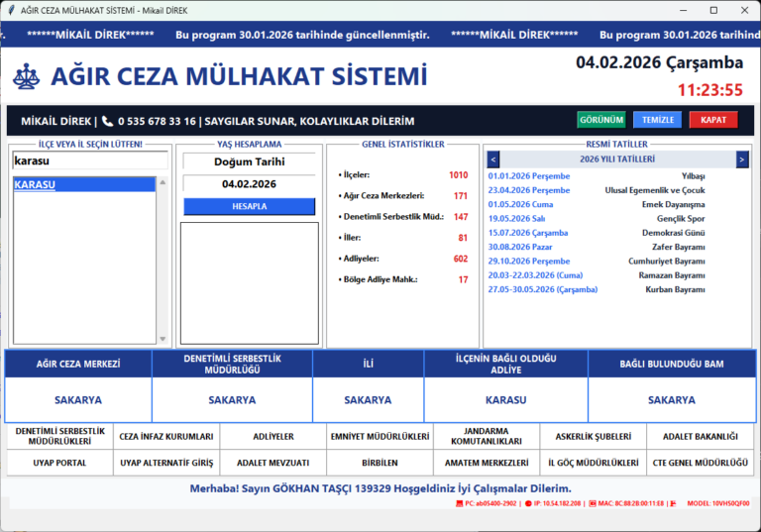Open ASKERLİK ŞUBELERİ
Screen dimensions: 761x532
coord(594,436)
